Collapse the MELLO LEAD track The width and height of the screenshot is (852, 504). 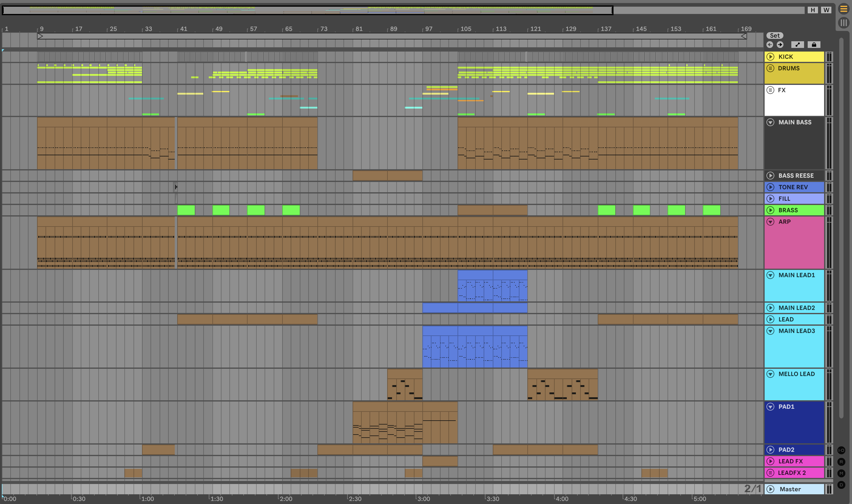coord(770,374)
